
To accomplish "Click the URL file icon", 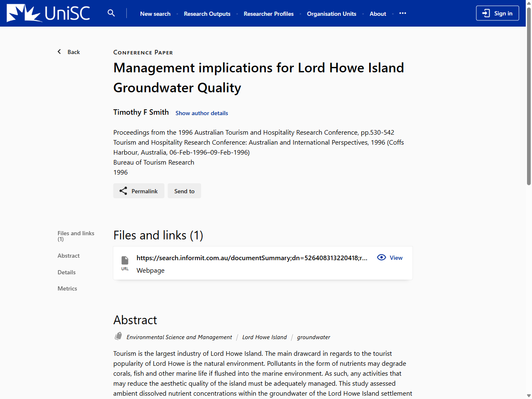I will click(x=125, y=263).
